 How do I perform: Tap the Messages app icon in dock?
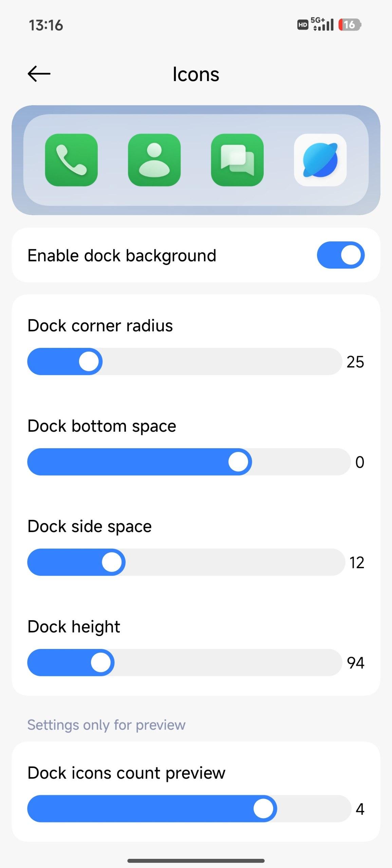pos(237,160)
